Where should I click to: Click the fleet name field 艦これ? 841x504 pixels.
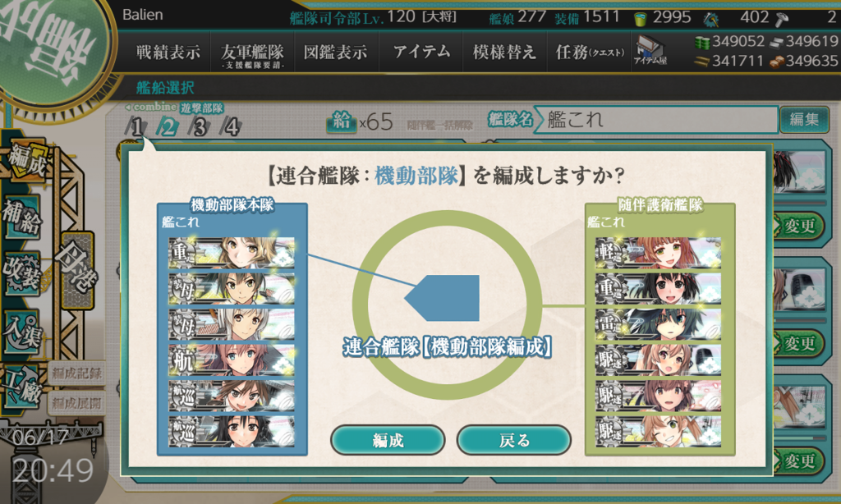(x=659, y=120)
